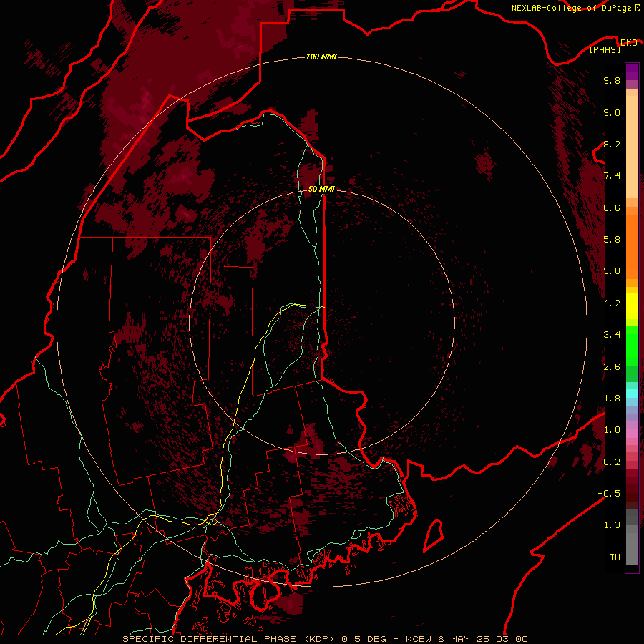Select the 1.0 legend value
This screenshot has width=644, height=644.
(612, 430)
